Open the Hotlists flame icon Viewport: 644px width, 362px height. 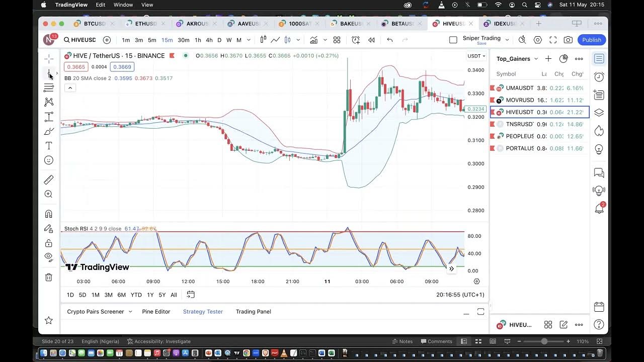tap(599, 131)
